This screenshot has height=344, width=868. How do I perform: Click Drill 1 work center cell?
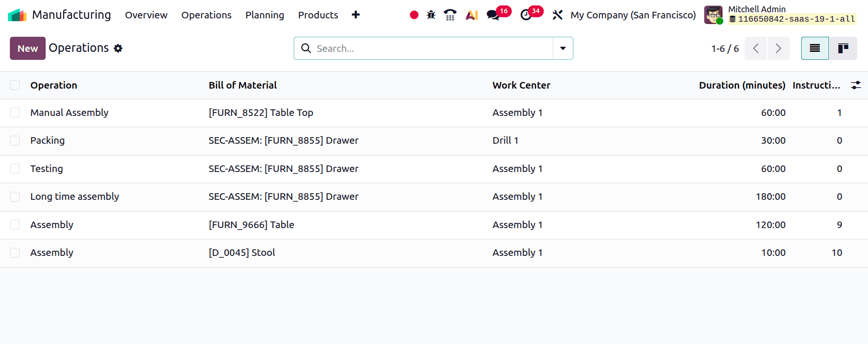point(505,140)
